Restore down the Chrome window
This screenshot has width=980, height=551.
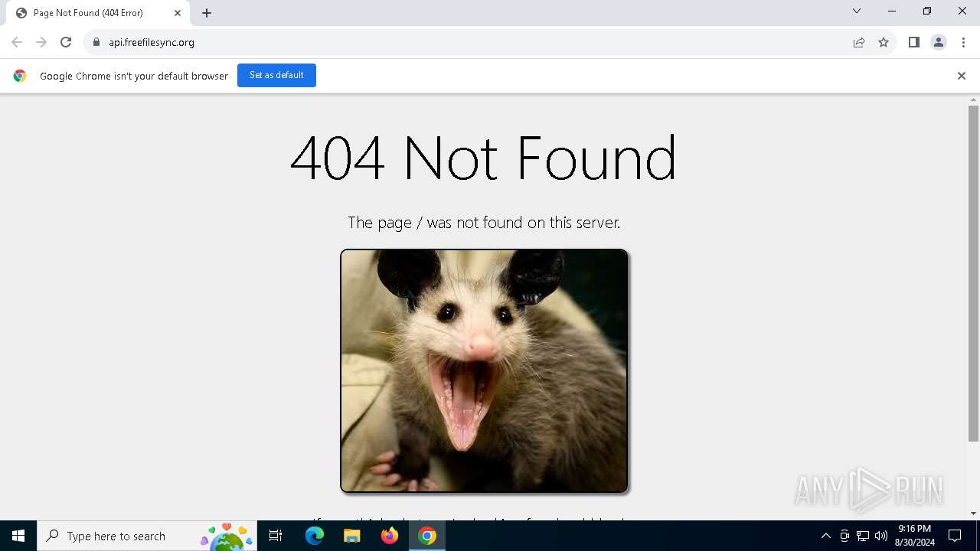(x=927, y=11)
